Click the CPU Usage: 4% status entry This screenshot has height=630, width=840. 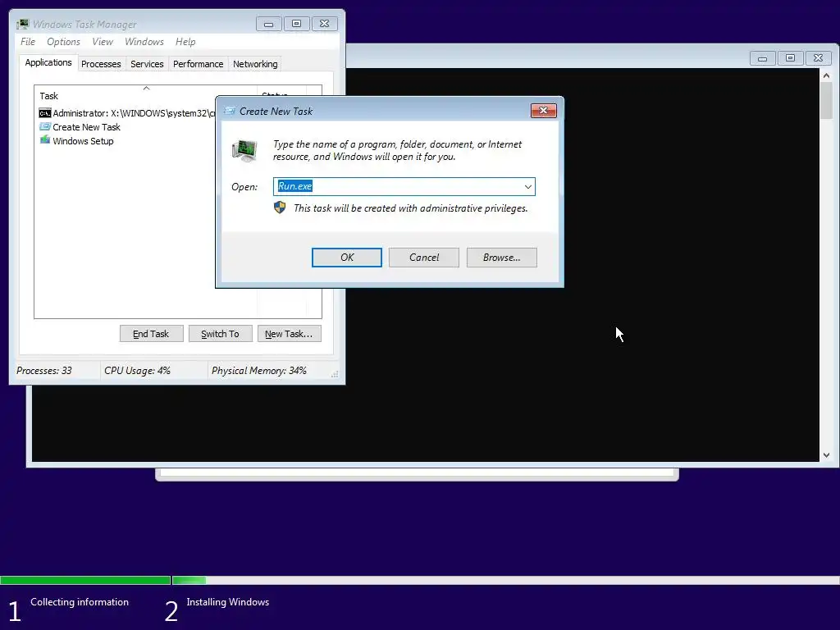pyautogui.click(x=137, y=371)
